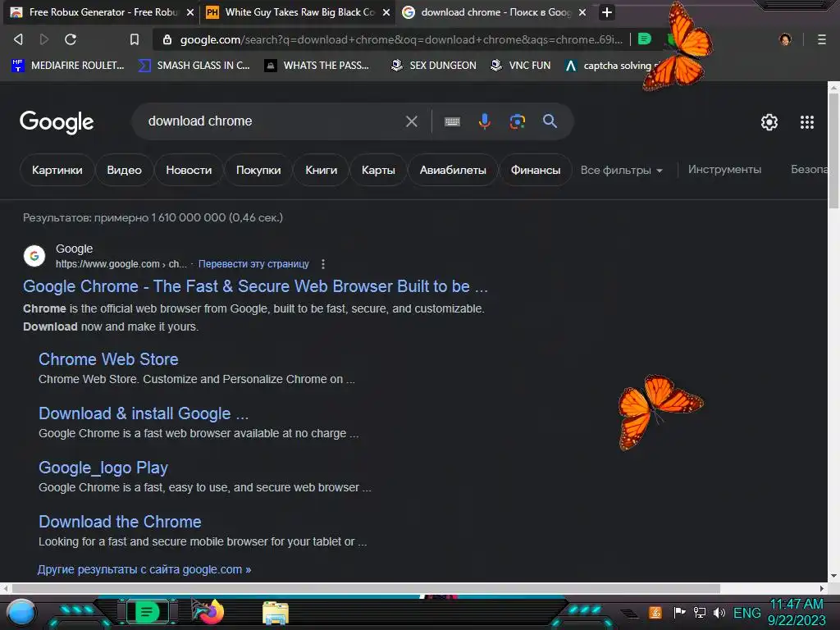Screen dimensions: 840x630
Task: Go back to the previous page
Action: tap(18, 39)
